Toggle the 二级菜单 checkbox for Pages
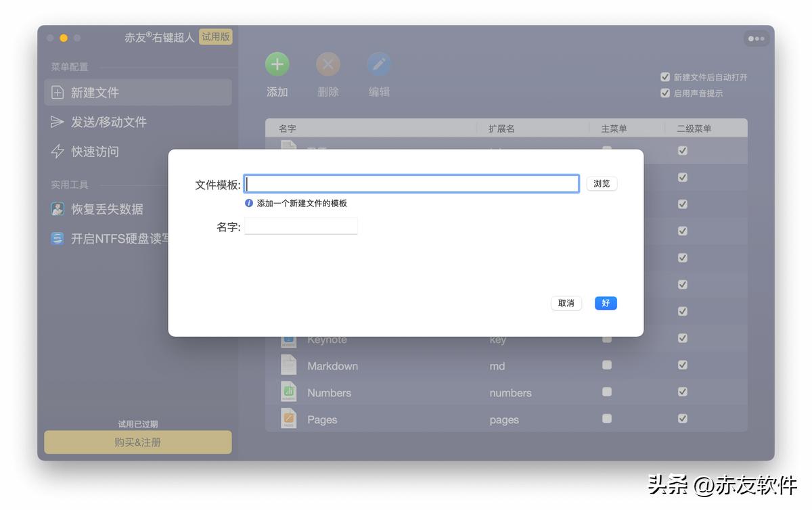 tap(682, 419)
